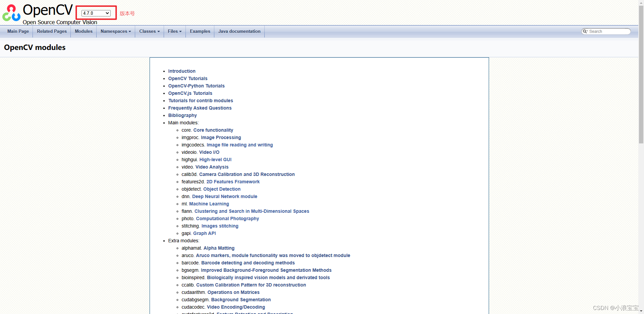Open Image file reading and writing

click(240, 145)
